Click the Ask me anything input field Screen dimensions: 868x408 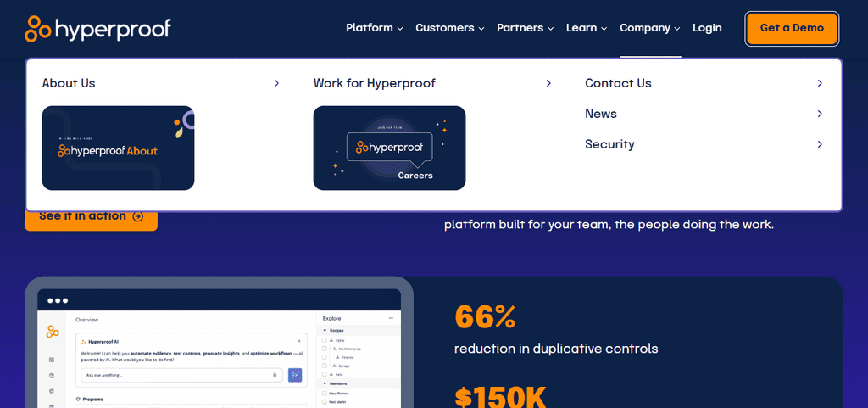coord(181,375)
